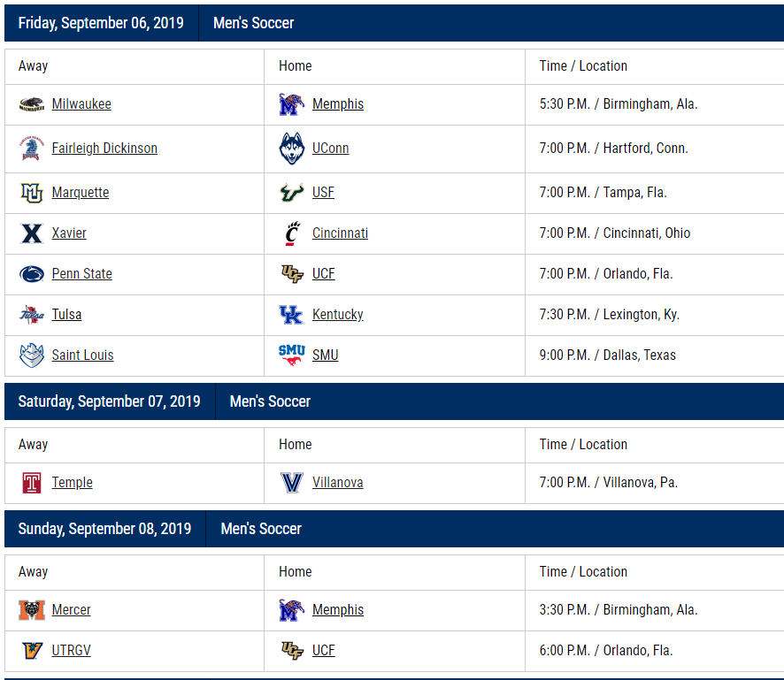Click the Mercer Bears logo

32,610
